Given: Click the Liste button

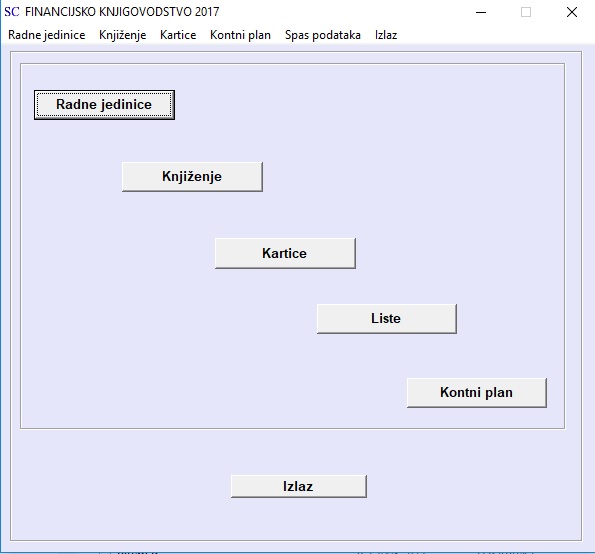Looking at the screenshot, I should [387, 319].
